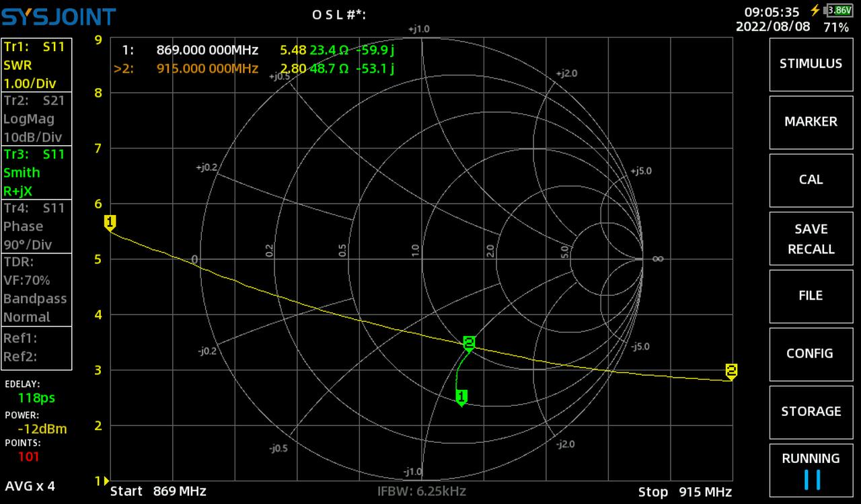Image resolution: width=861 pixels, height=504 pixels.
Task: Open the CONFIG menu
Action: tap(811, 353)
